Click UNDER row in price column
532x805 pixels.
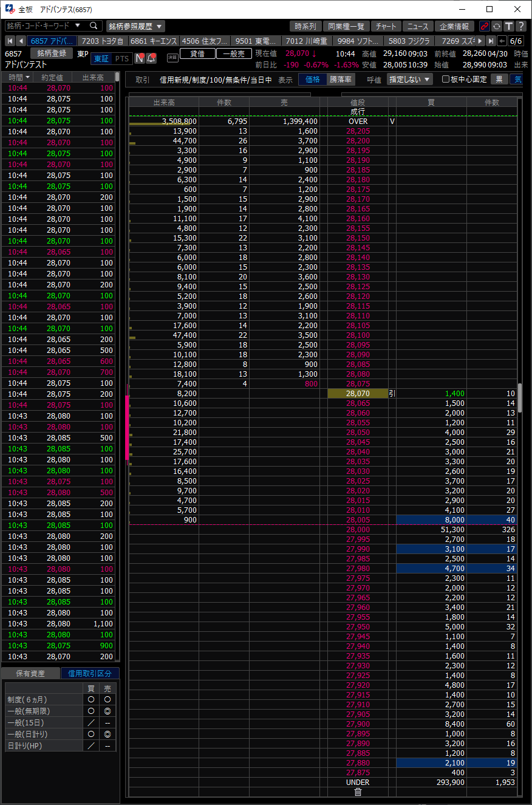pyautogui.click(x=358, y=783)
